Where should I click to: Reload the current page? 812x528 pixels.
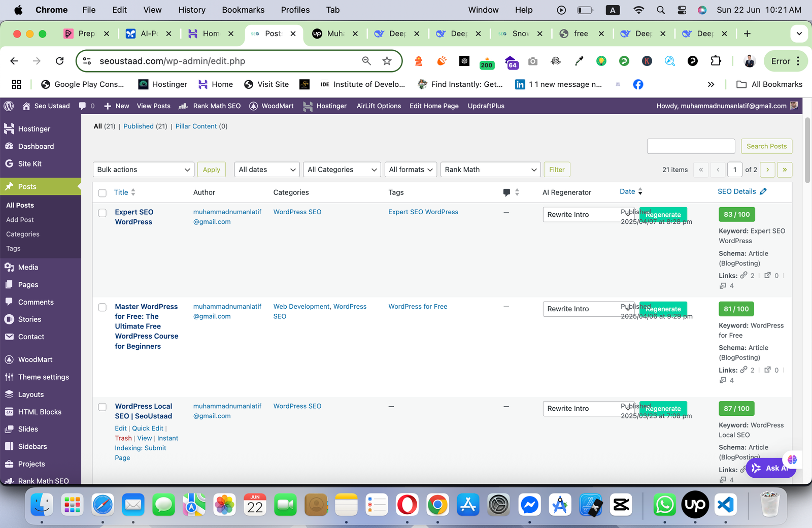[60, 61]
